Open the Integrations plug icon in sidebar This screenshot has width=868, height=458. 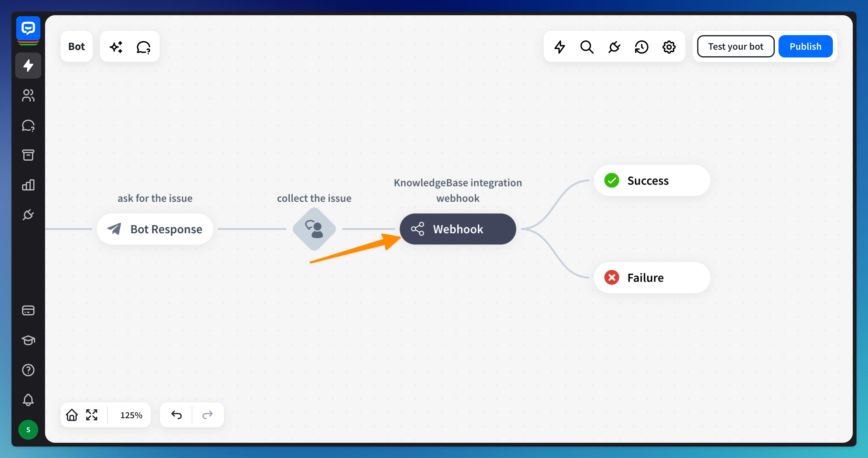[28, 215]
